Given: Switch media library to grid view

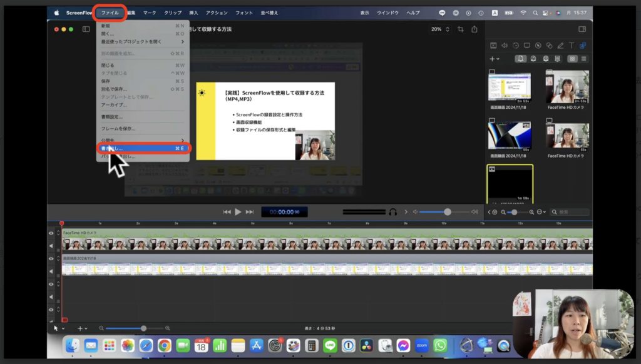Looking at the screenshot, I should click(572, 59).
